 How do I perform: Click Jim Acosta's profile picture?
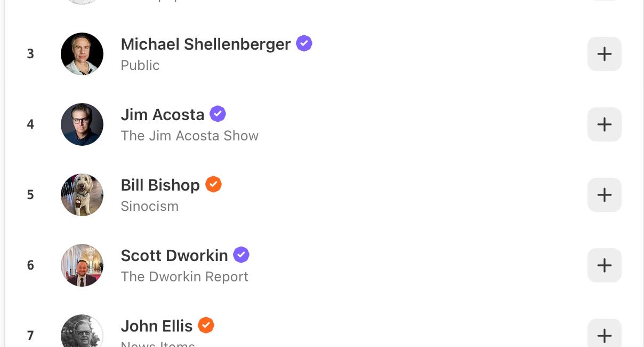pyautogui.click(x=82, y=124)
